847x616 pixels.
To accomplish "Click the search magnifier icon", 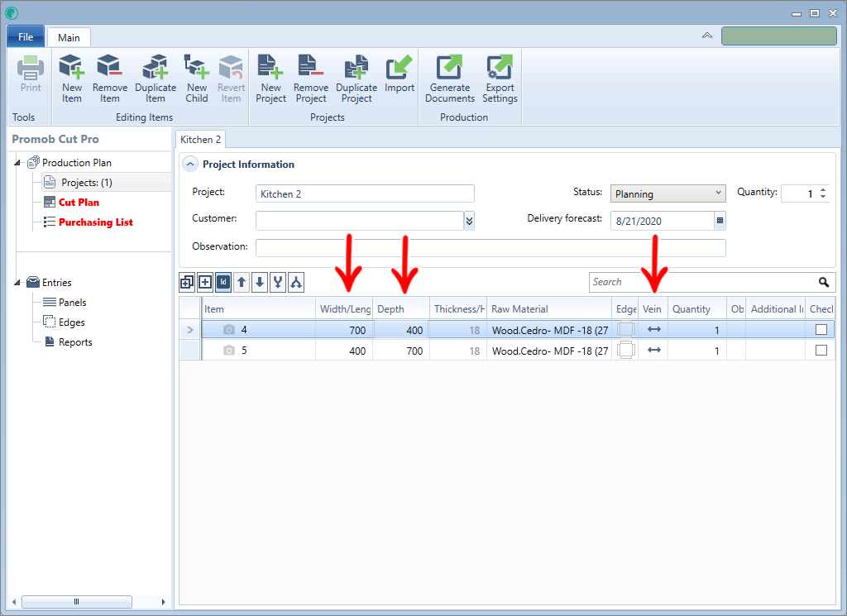I will point(824,282).
